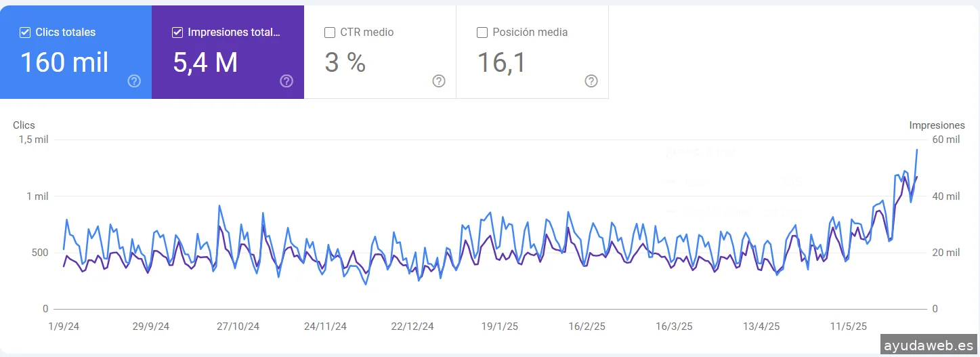Click the 1/9/24 date on the axis
This screenshot has width=980, height=357.
tap(64, 327)
